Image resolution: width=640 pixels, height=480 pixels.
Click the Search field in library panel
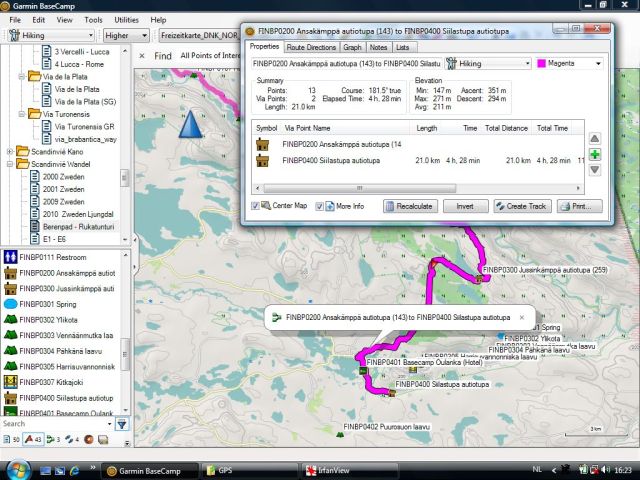point(55,424)
